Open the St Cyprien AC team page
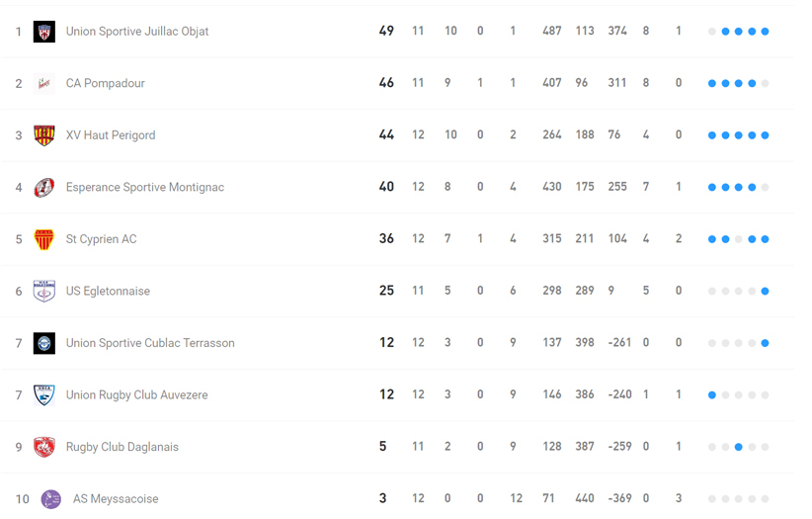The width and height of the screenshot is (812, 519). coord(101,239)
